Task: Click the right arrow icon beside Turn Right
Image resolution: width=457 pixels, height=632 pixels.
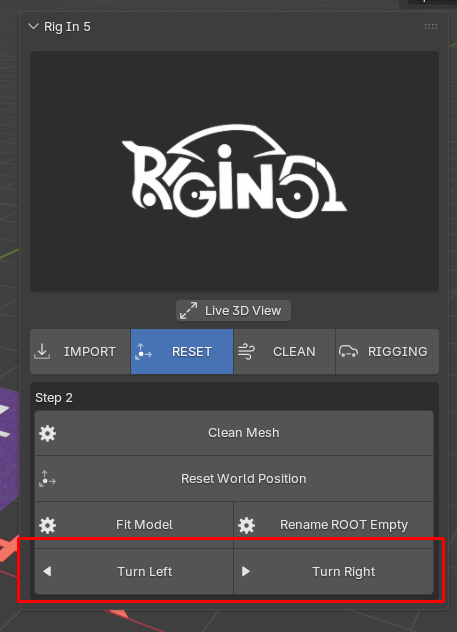Action: pyautogui.click(x=246, y=572)
